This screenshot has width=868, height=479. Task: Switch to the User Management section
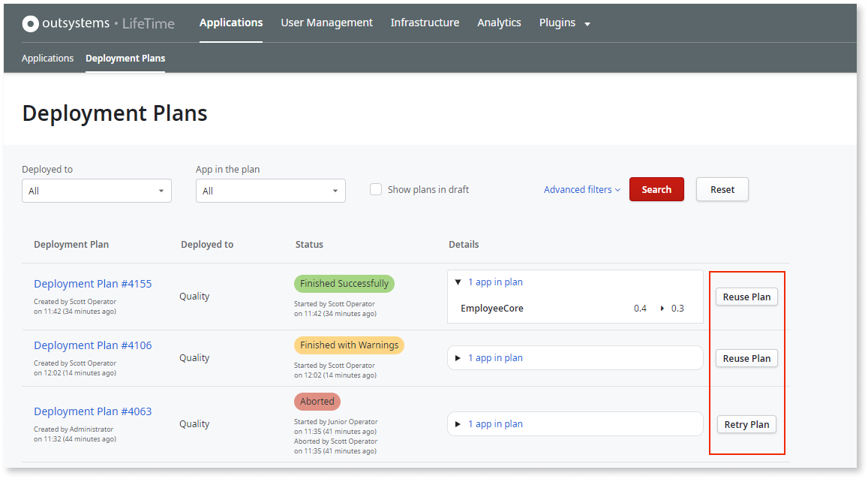pos(326,23)
